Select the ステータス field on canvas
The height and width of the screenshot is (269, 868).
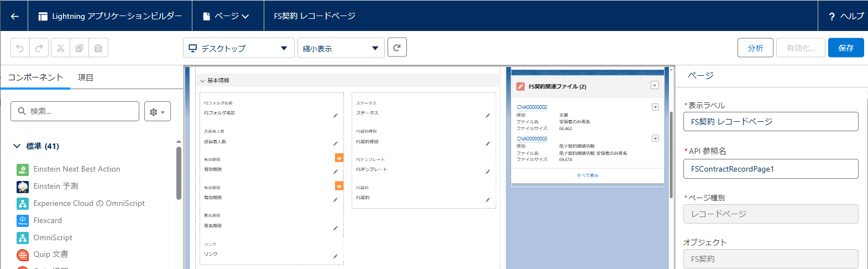pyautogui.click(x=423, y=108)
